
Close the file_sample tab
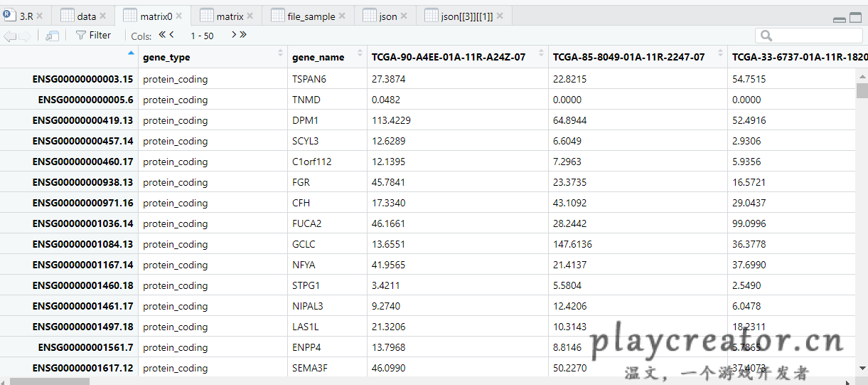point(342,16)
